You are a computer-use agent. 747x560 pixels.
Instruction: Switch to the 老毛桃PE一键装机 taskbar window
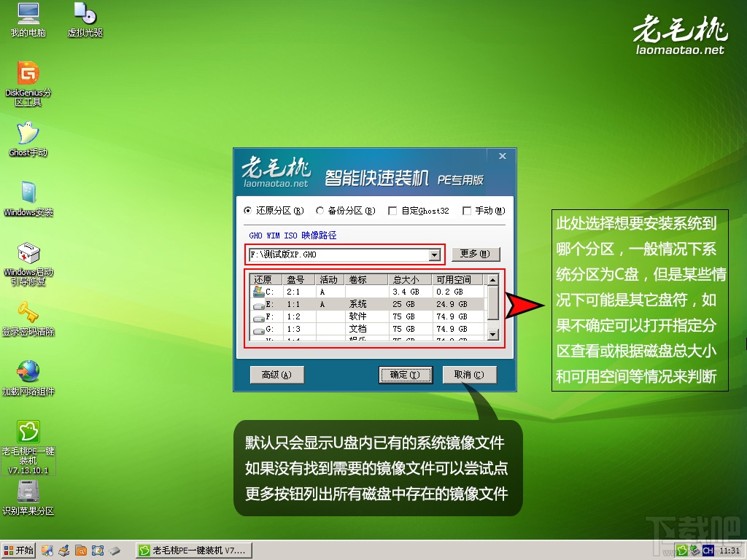tap(193, 551)
